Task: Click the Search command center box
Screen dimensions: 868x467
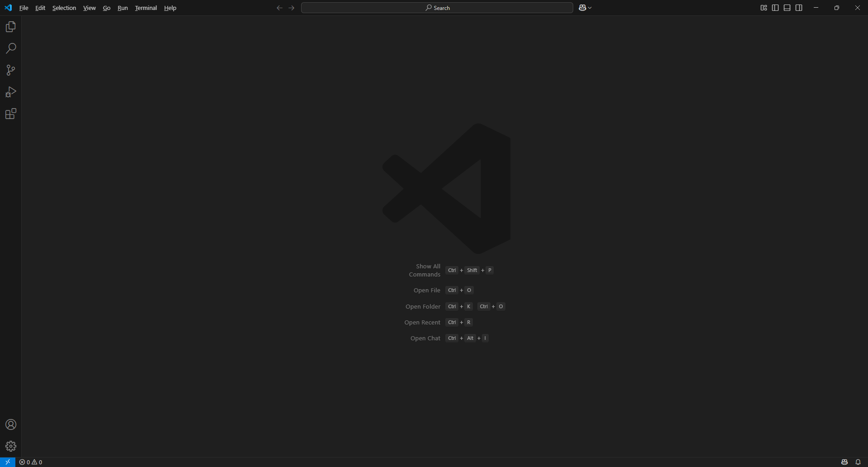Action: (437, 8)
